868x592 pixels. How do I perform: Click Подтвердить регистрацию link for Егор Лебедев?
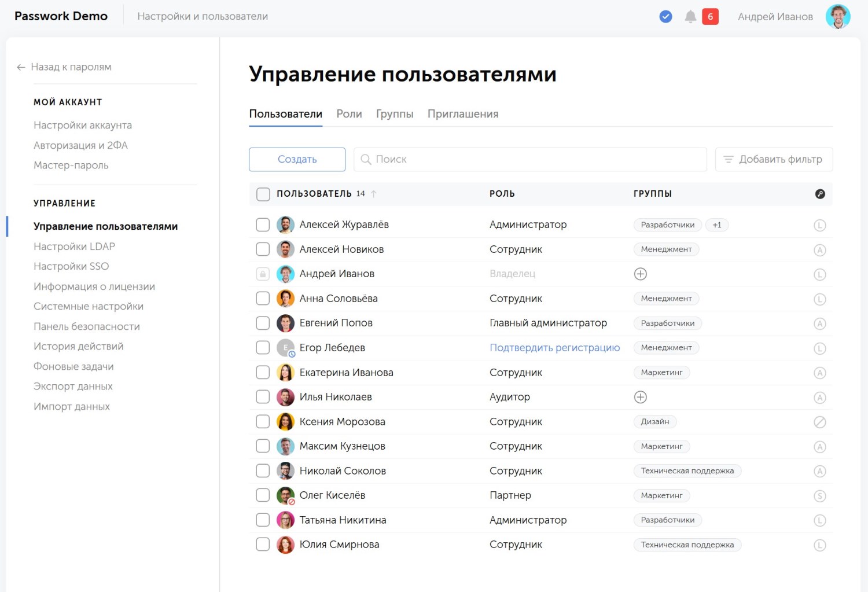coord(554,348)
